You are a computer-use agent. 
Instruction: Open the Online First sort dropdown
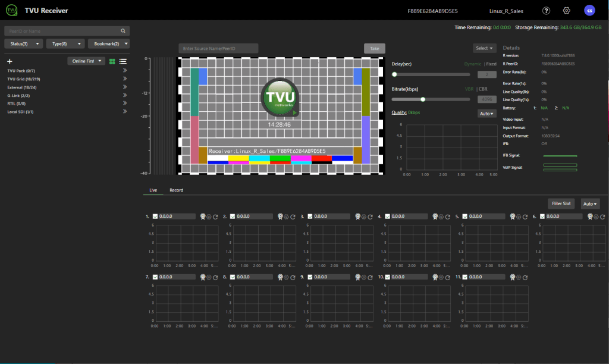point(86,61)
